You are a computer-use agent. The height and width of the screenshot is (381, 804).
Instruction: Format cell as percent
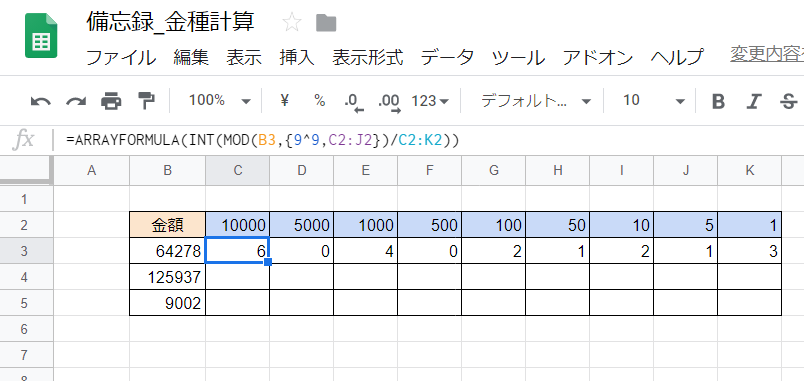pyautogui.click(x=319, y=101)
